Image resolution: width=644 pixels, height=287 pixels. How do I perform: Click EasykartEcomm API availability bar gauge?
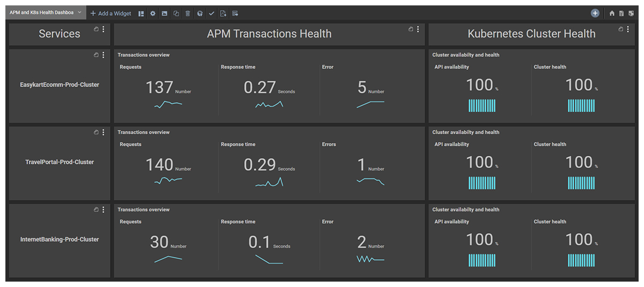tap(481, 105)
